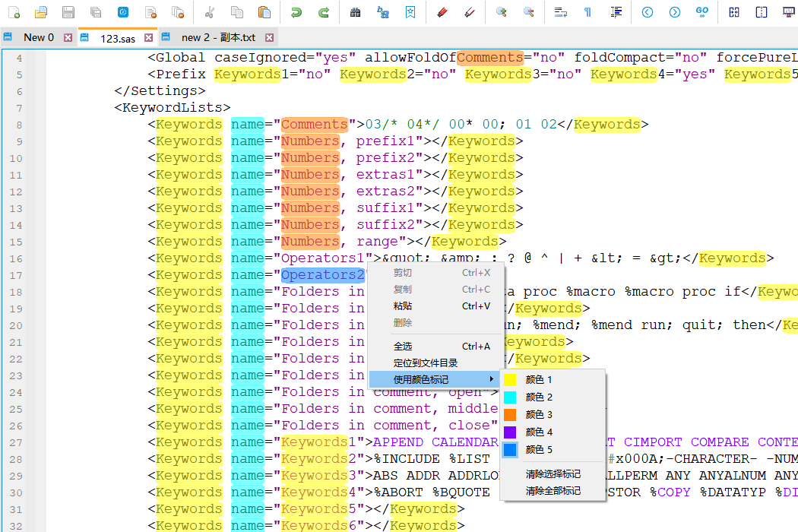
Task: Switch to the New 0 tab
Action: (x=39, y=38)
